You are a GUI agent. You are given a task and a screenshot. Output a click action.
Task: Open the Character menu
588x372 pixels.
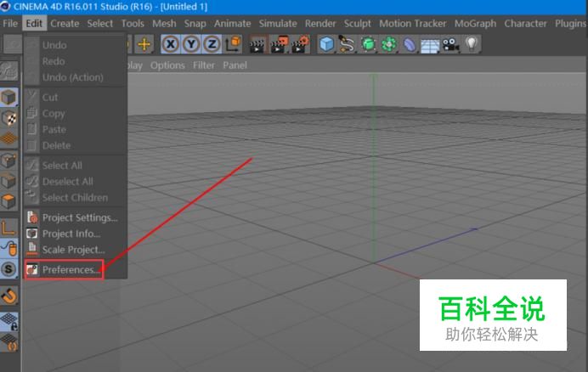526,23
